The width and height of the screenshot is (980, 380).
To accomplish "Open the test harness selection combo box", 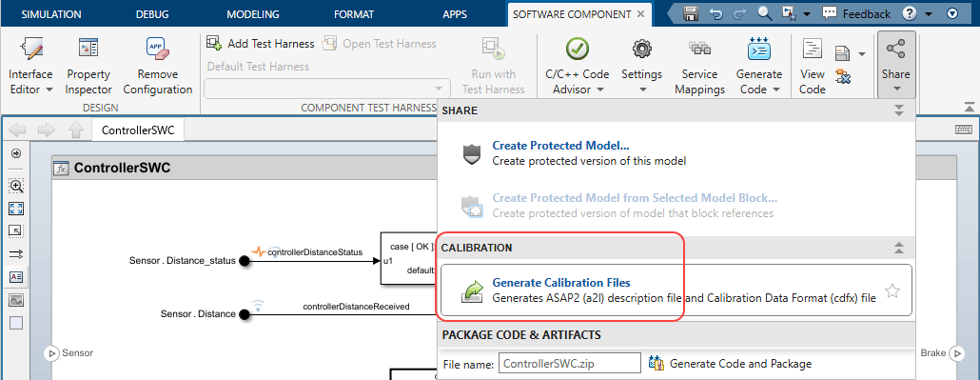I will tap(327, 89).
